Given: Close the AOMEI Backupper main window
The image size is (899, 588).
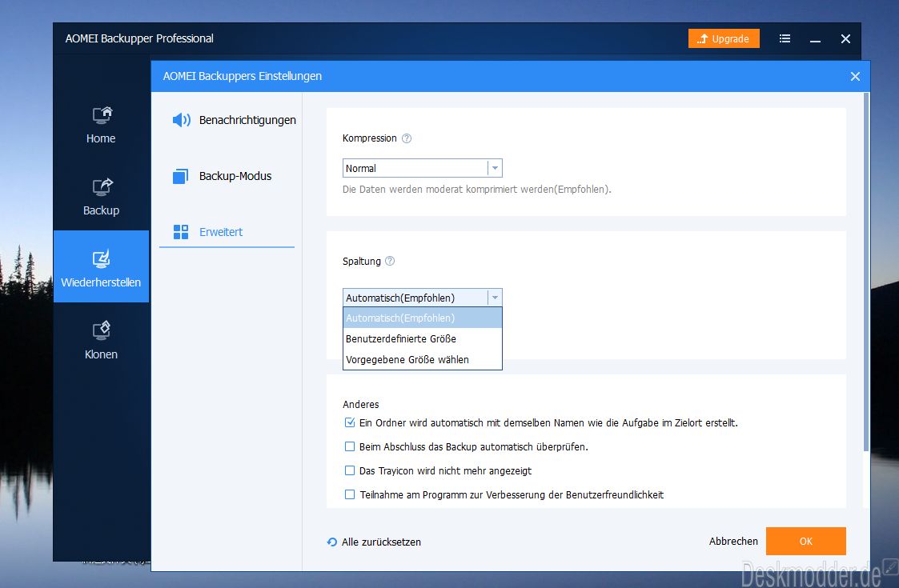Looking at the screenshot, I should coord(845,38).
